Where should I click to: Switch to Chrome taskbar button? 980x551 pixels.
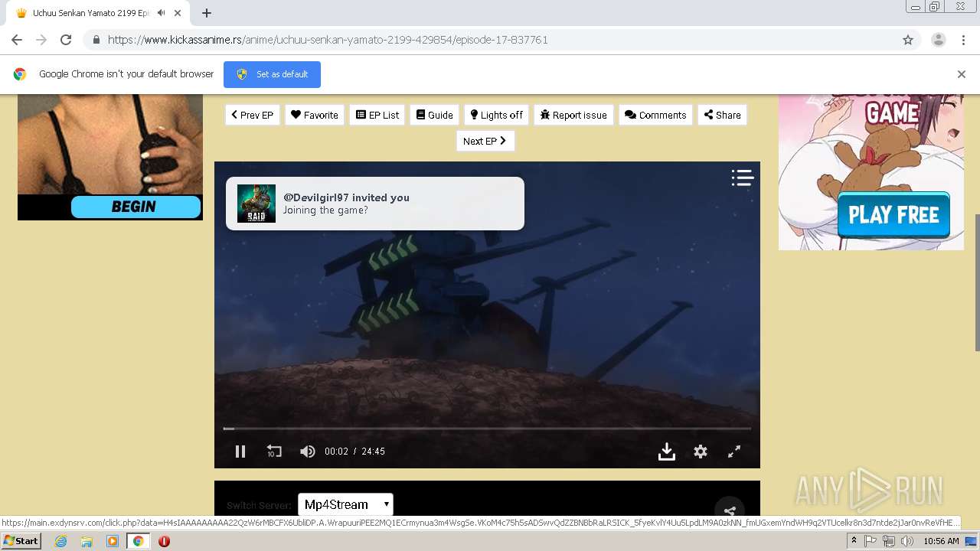[x=138, y=541]
